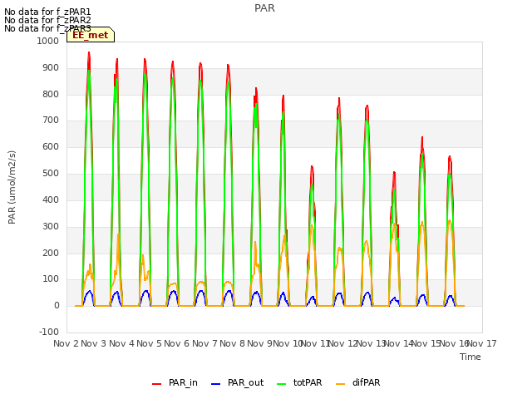
Task: Click the PAR (umol/m2/s) y-axis label
Action: tap(12, 187)
